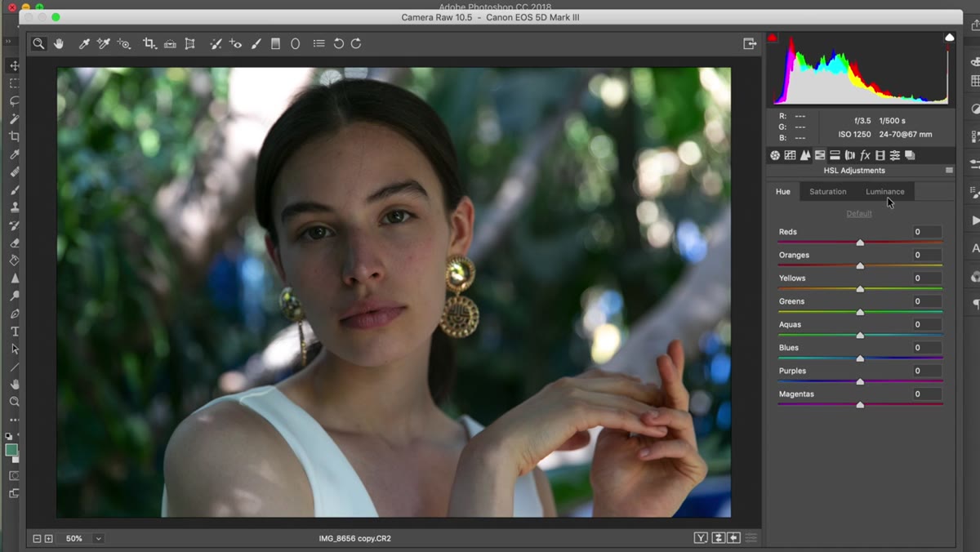This screenshot has height=552, width=980.
Task: Open the Basic panel tab
Action: click(x=775, y=155)
